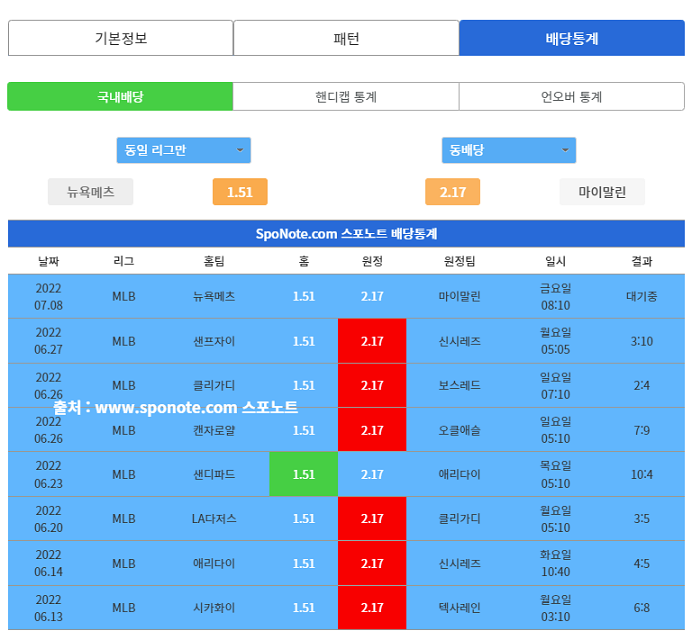Open the 기본정보 tab
Image resolution: width=692 pixels, height=640 pixels.
(120, 38)
